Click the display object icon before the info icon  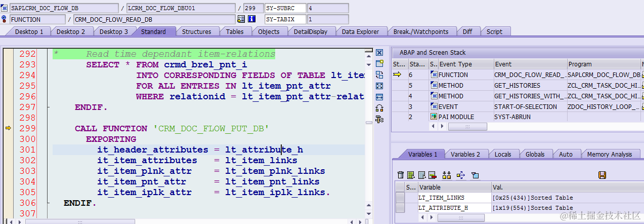pyautogui.click(x=241, y=19)
